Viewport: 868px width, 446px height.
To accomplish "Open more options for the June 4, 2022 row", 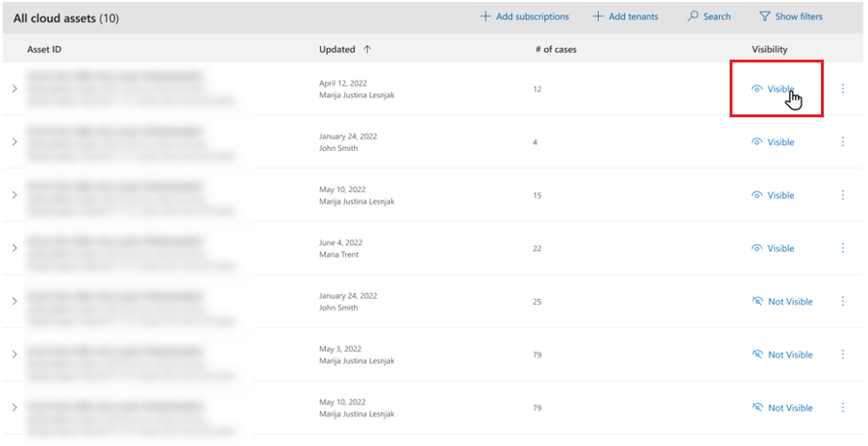I will pos(843,248).
